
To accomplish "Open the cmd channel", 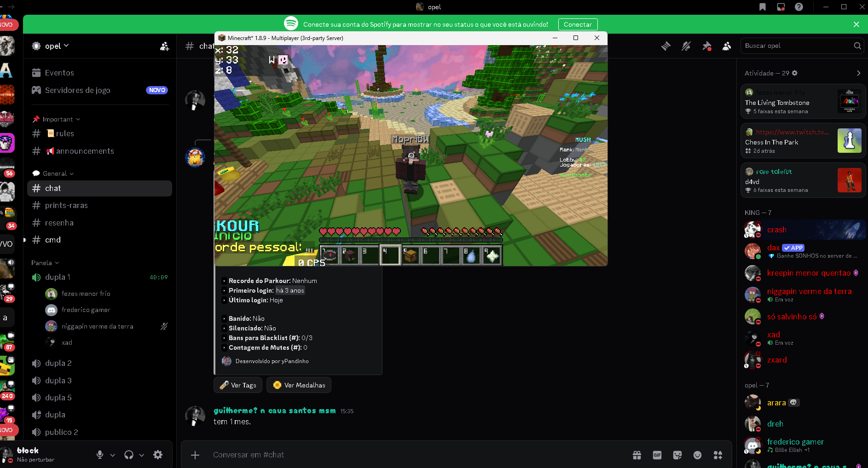I will pyautogui.click(x=99, y=240).
